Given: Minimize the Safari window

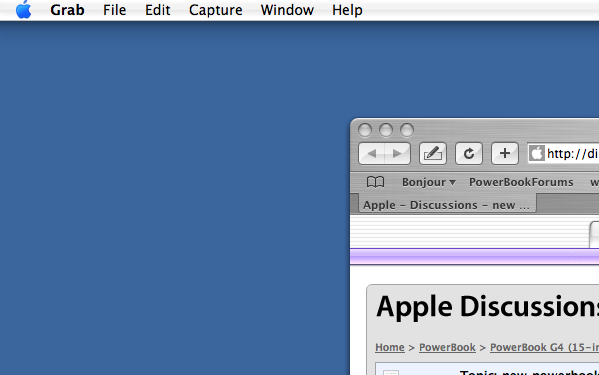Looking at the screenshot, I should (386, 130).
